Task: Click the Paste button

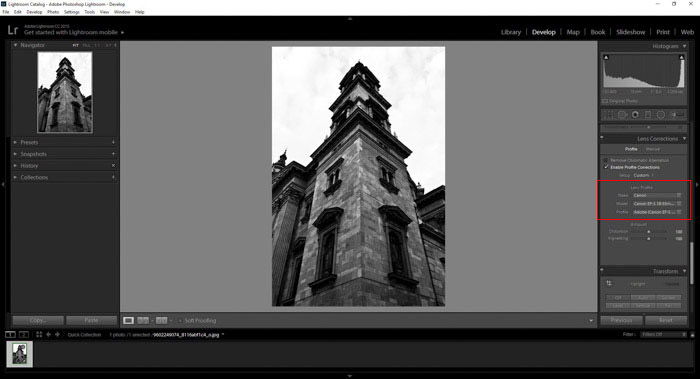Action: point(92,321)
